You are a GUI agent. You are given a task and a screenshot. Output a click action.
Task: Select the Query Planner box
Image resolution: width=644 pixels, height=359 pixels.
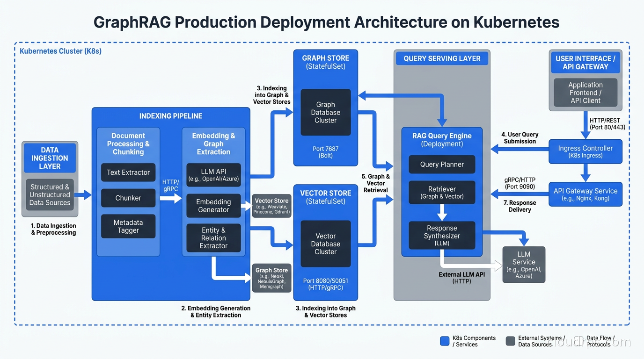442,165
